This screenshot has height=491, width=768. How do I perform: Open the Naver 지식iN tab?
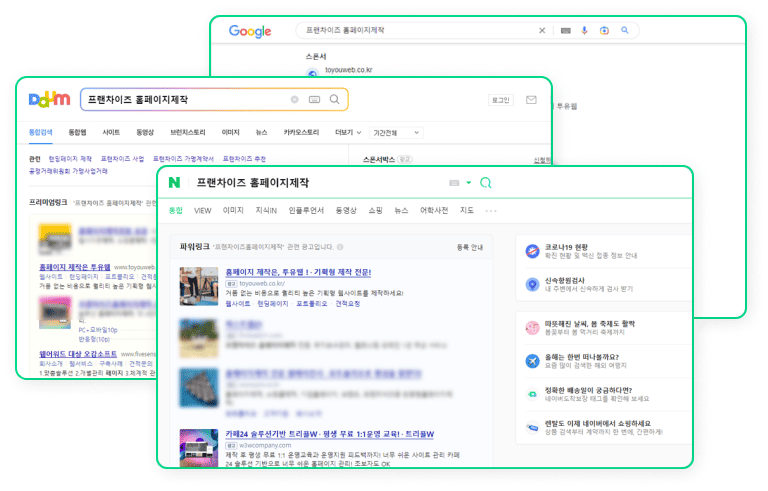pos(266,210)
